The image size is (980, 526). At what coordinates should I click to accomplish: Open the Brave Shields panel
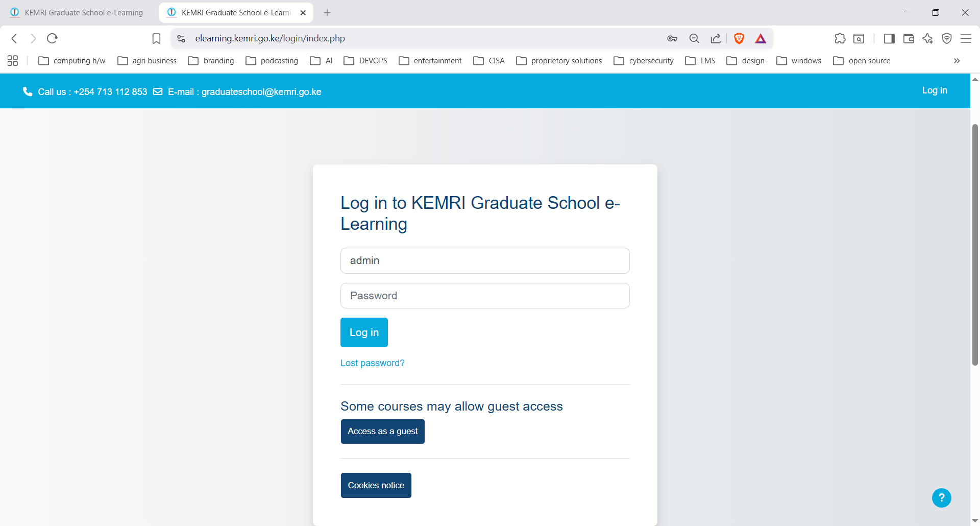(x=739, y=38)
